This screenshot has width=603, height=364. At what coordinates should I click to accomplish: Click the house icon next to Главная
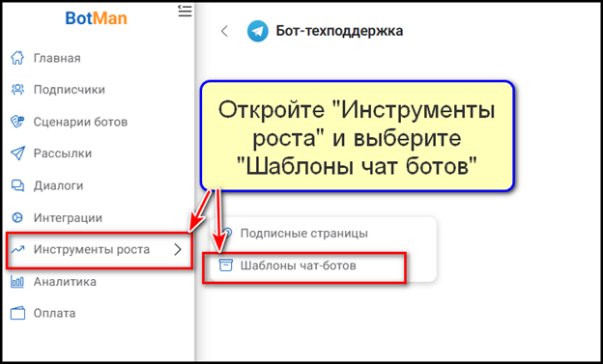(x=17, y=58)
